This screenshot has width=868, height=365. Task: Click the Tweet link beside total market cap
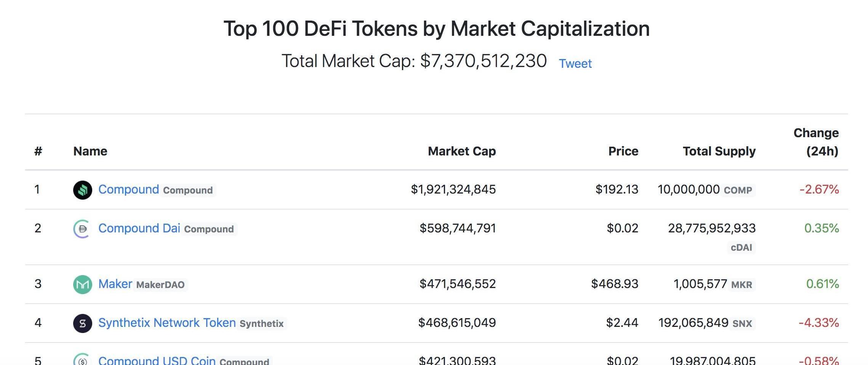coord(575,63)
